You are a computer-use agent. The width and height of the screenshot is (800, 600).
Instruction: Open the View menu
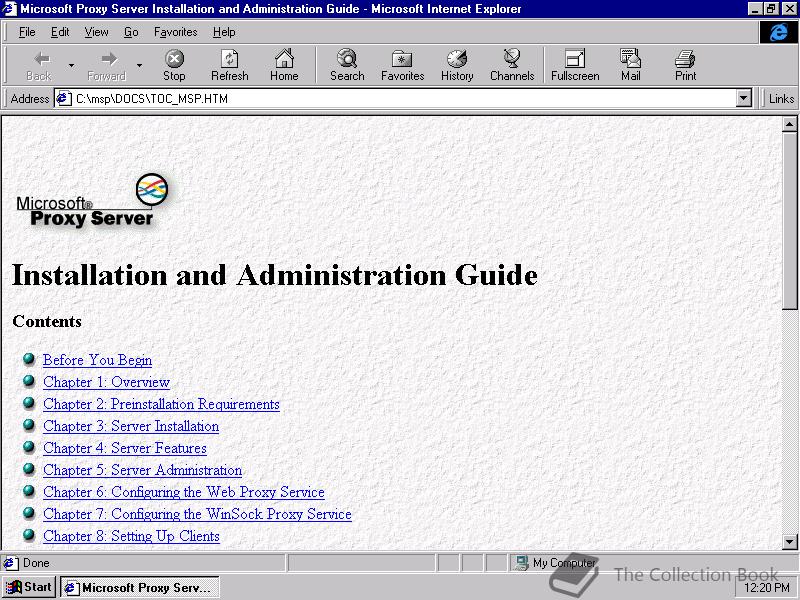[x=96, y=32]
